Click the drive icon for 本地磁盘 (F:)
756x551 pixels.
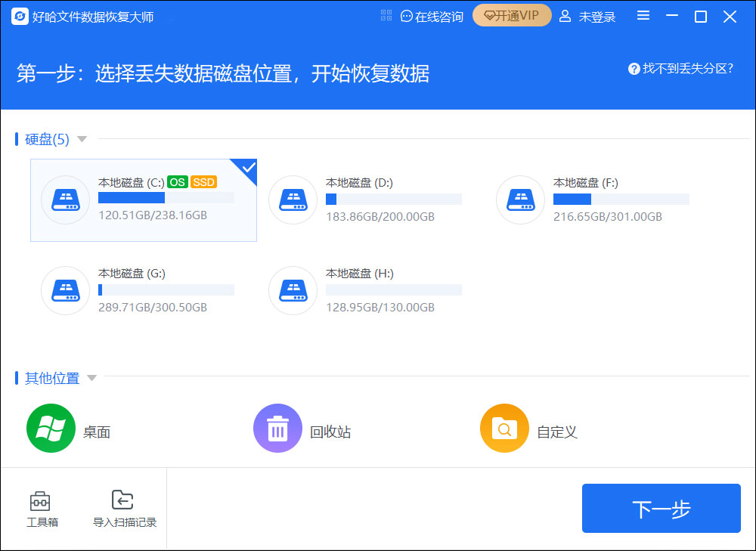point(520,200)
